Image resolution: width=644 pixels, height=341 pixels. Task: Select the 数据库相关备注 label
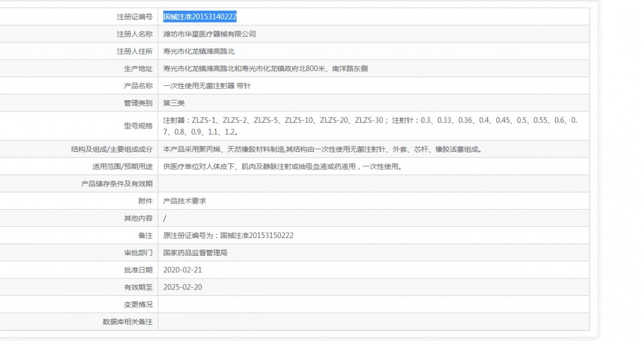(x=128, y=322)
